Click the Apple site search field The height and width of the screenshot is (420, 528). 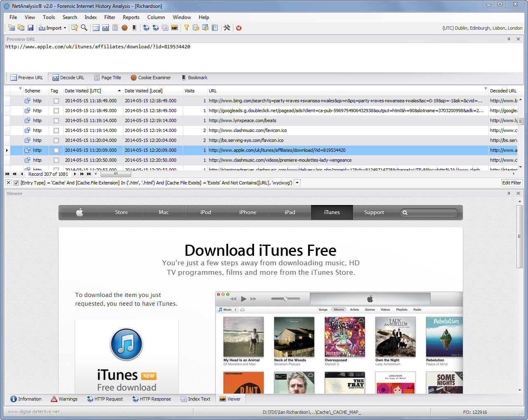click(429, 212)
